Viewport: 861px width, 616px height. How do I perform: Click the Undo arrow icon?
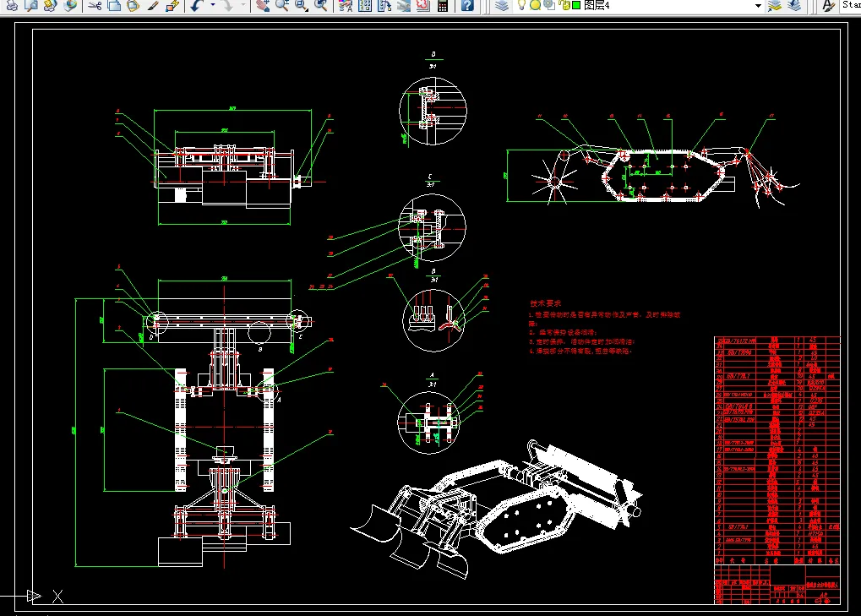coord(196,5)
